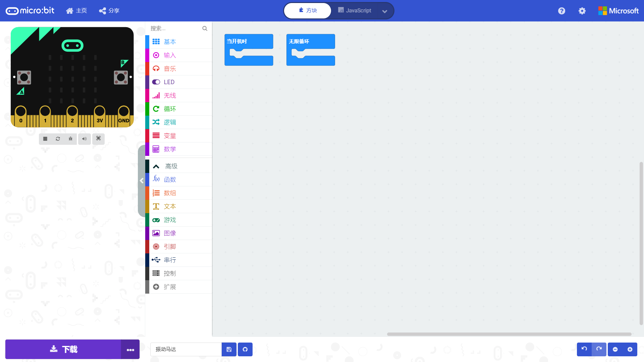Open the 分享 share dialog
Screen dimensions: 644x362
(109, 11)
